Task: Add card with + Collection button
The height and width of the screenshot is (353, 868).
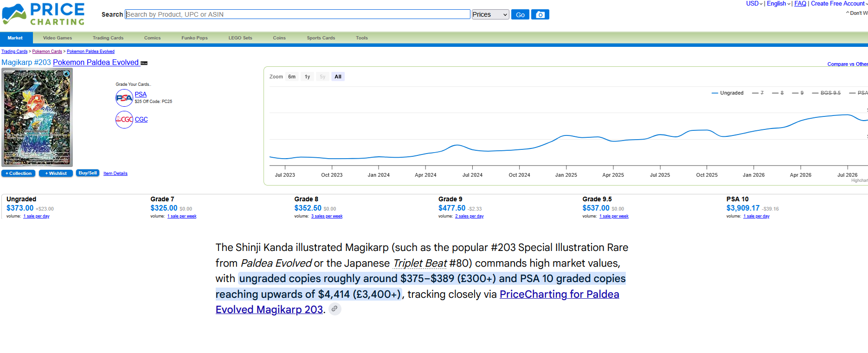Action: click(x=19, y=173)
